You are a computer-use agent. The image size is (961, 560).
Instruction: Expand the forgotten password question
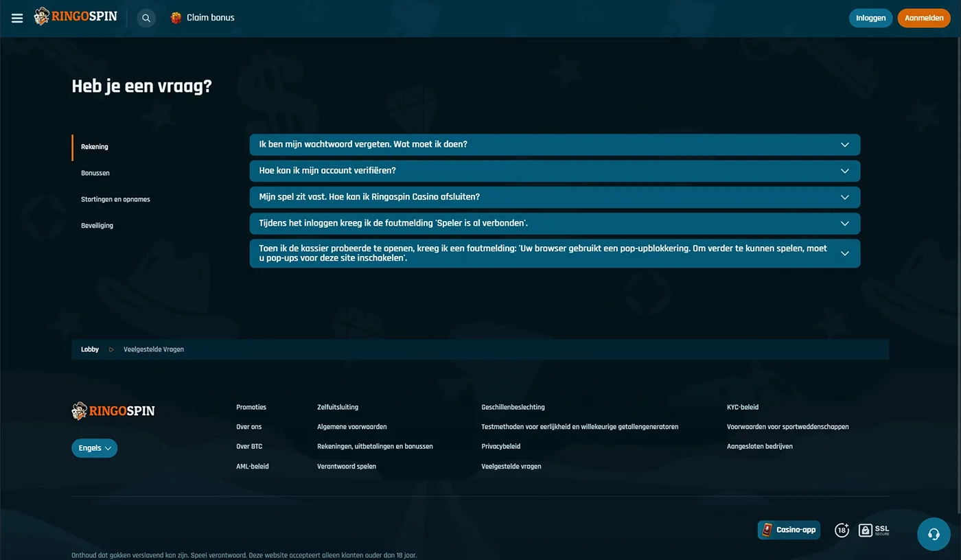[x=554, y=145]
